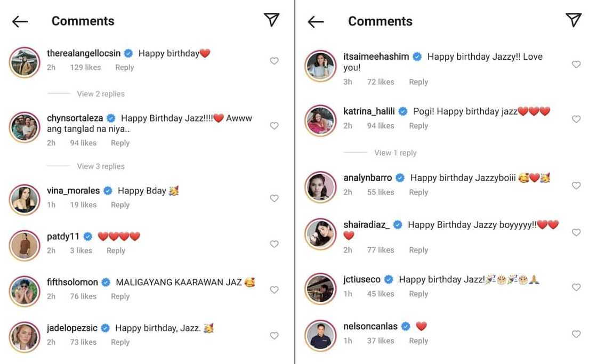Open direct share icon in right panel
This screenshot has height=364, width=597.
573,20
